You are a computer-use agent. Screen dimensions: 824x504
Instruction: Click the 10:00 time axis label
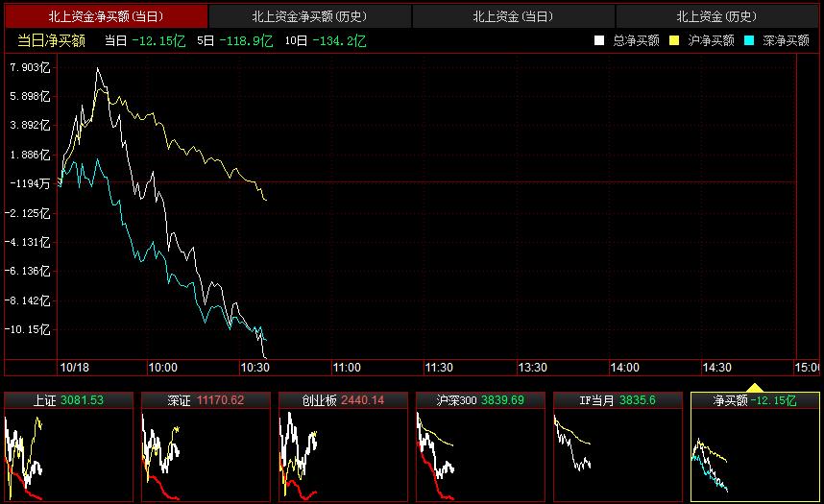[162, 368]
